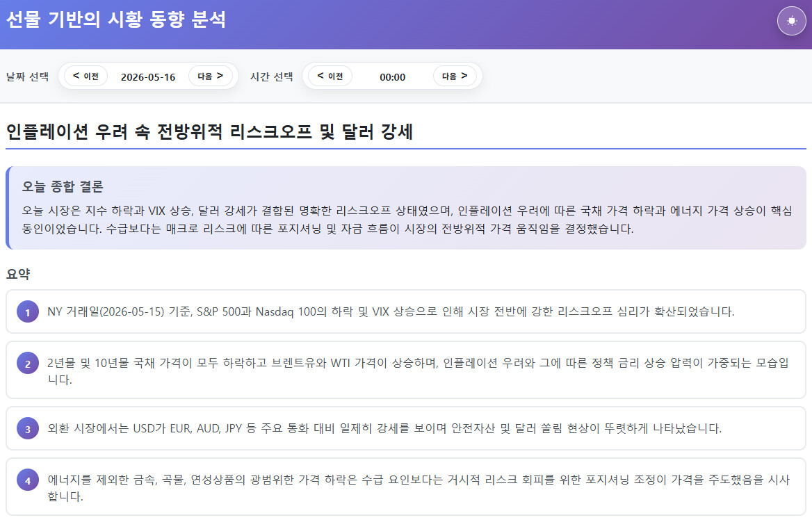Select summary text about S&P 500과 Nasdaq 100
The image size is (812, 520).
pyautogui.click(x=391, y=312)
